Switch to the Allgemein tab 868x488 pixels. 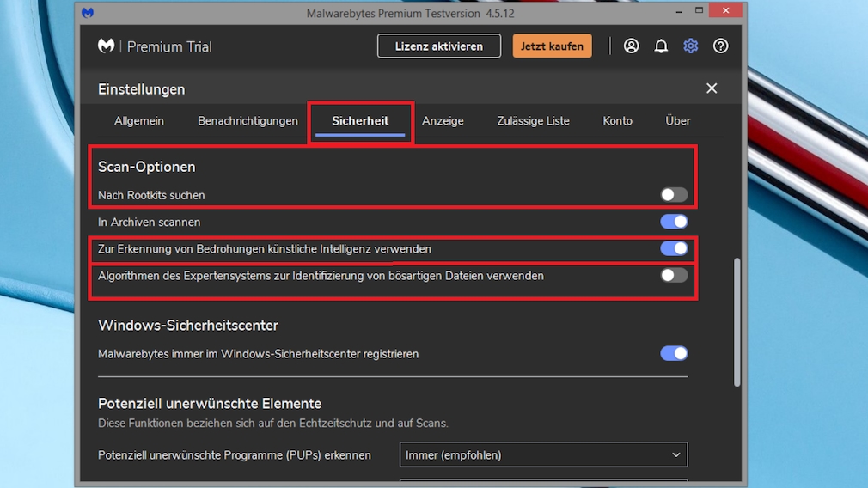(x=139, y=120)
